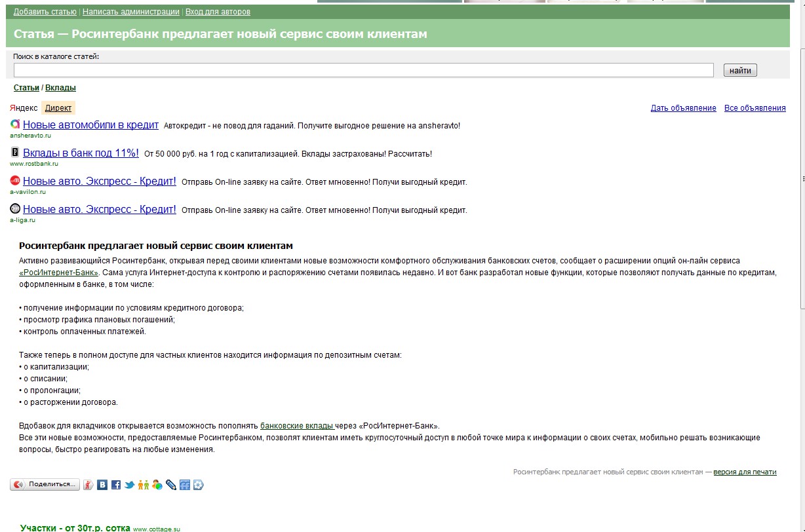The width and height of the screenshot is (805, 532).
Task: Share on FriendFeed icon
Action: pyautogui.click(x=185, y=485)
